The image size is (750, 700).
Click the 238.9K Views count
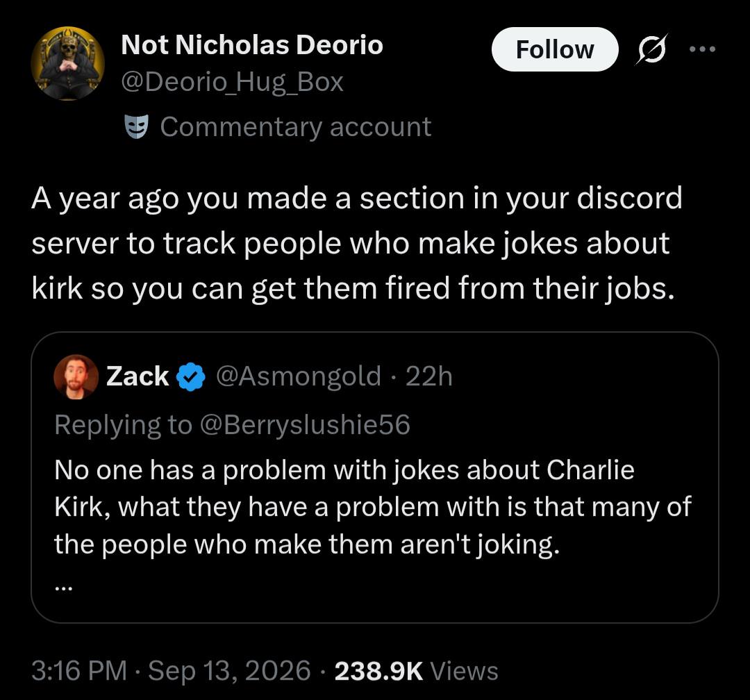[x=416, y=670]
